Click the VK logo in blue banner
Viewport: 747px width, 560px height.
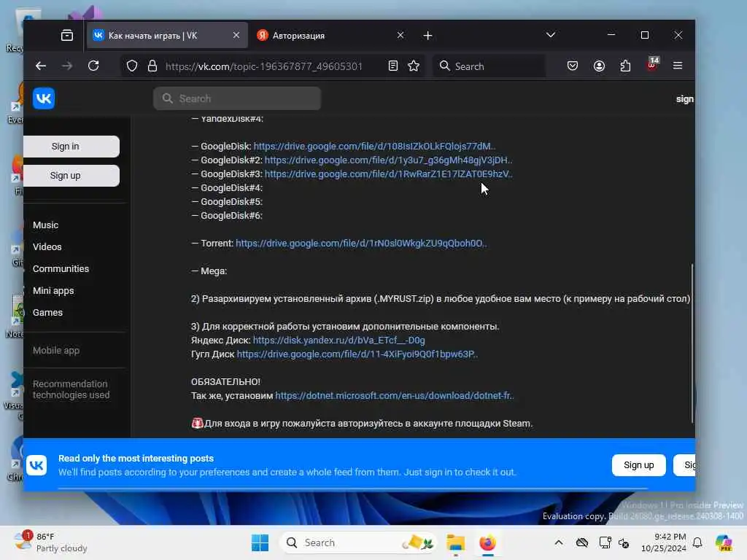coord(36,465)
